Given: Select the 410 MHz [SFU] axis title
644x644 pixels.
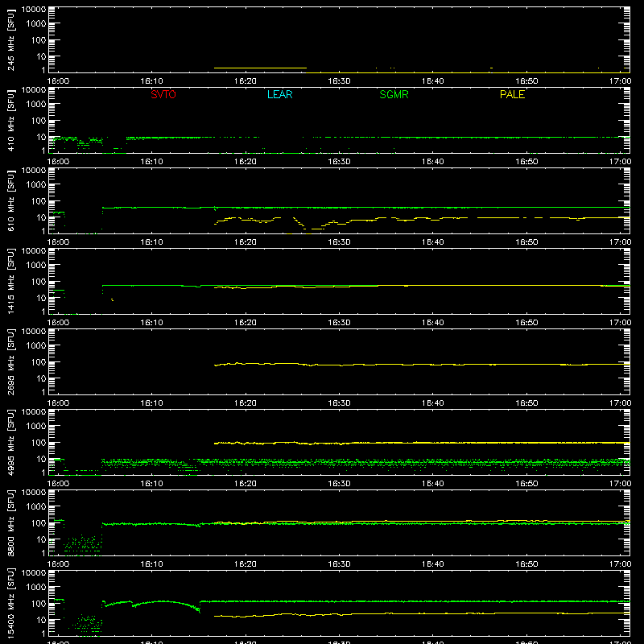Looking at the screenshot, I should 10,120.
